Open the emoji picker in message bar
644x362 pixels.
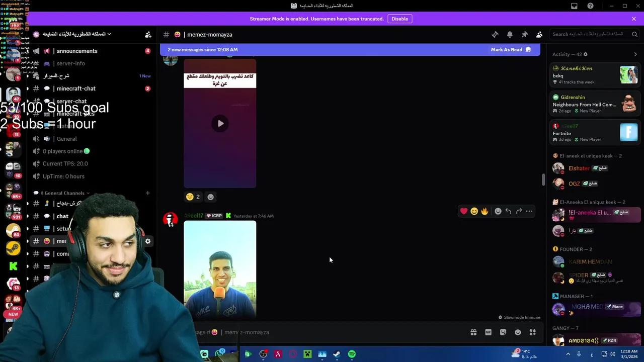pyautogui.click(x=518, y=332)
